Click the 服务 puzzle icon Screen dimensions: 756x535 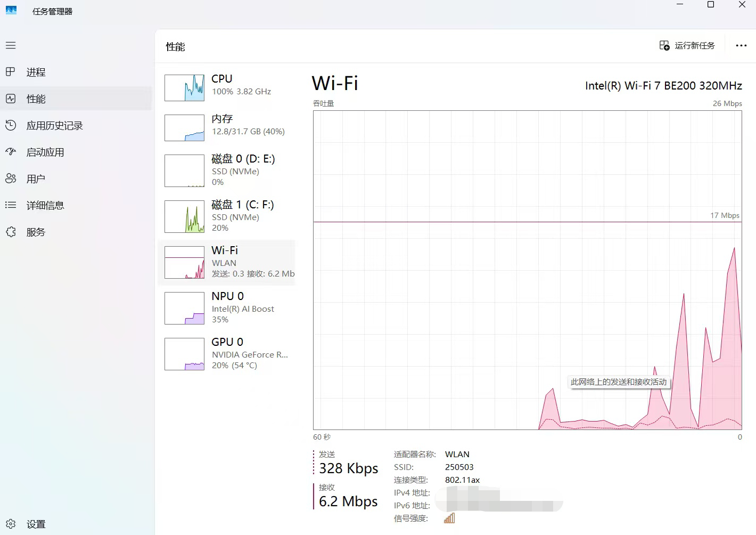11,232
